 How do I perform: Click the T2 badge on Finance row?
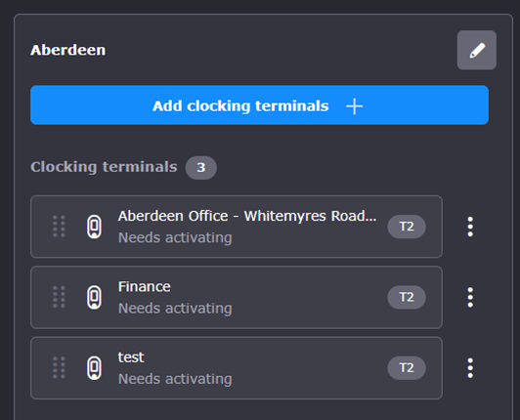pyautogui.click(x=407, y=297)
